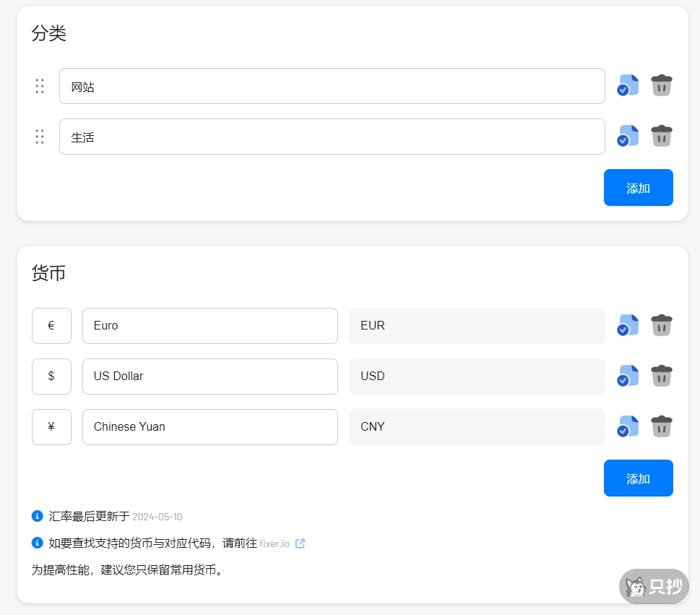
Task: Click the Euro name input field
Action: click(209, 325)
